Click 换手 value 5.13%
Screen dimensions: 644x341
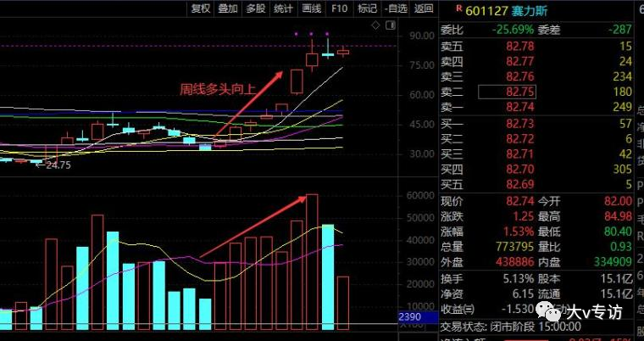[517, 279]
